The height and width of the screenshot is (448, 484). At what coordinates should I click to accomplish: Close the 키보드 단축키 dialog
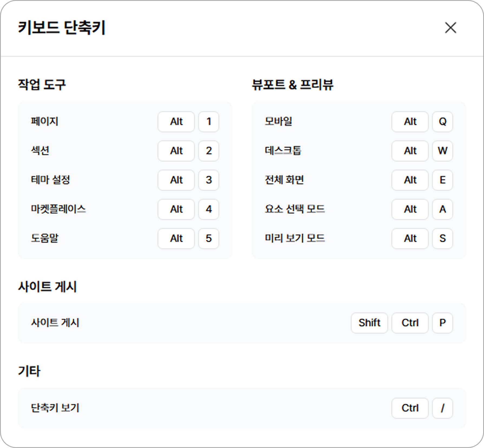450,28
